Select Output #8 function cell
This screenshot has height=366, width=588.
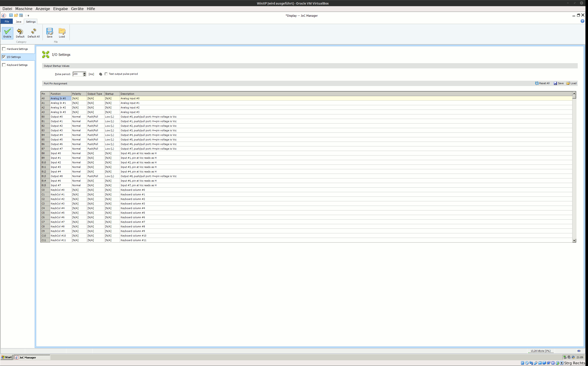61,176
